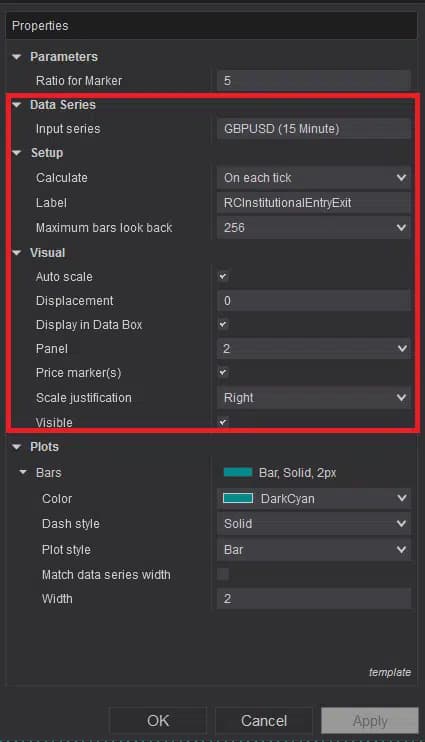Open Maximum bars look back dropdown
425x742 pixels.
coord(314,228)
